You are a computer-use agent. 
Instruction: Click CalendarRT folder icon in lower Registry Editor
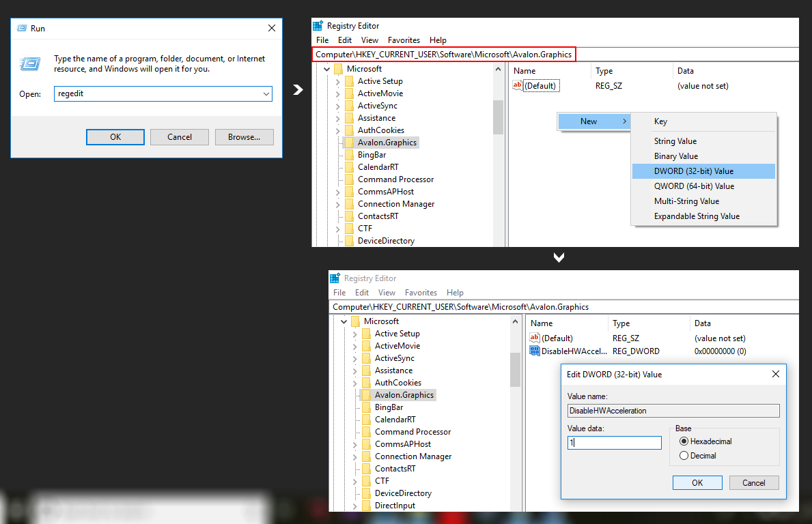click(366, 420)
